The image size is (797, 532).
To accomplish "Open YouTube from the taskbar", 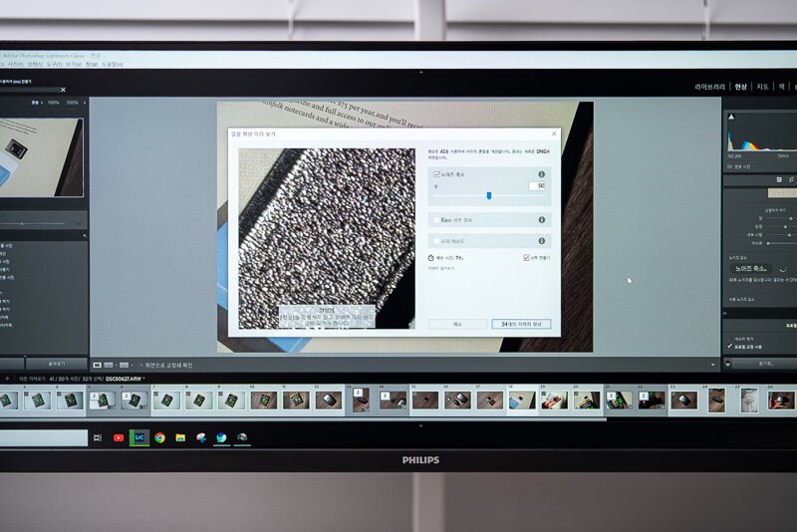I will point(119,437).
